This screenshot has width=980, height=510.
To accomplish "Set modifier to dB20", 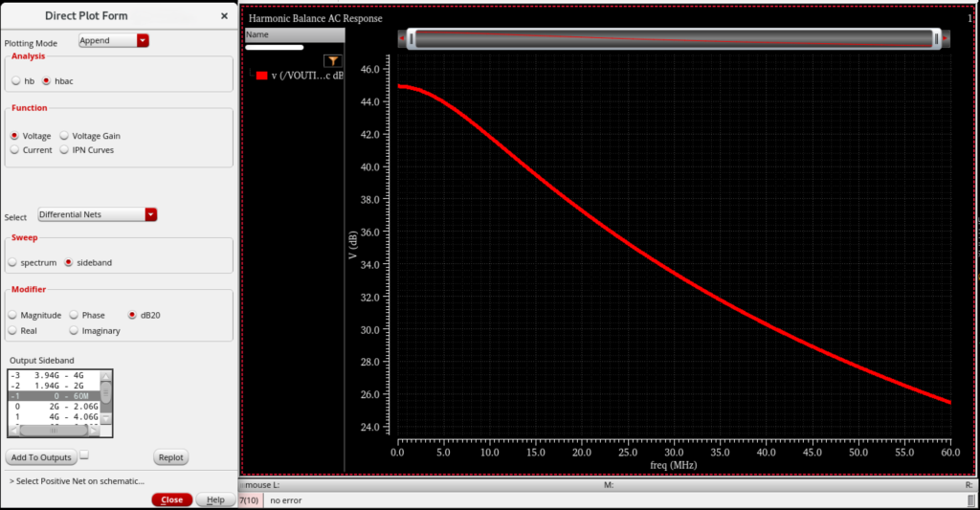I will point(132,315).
